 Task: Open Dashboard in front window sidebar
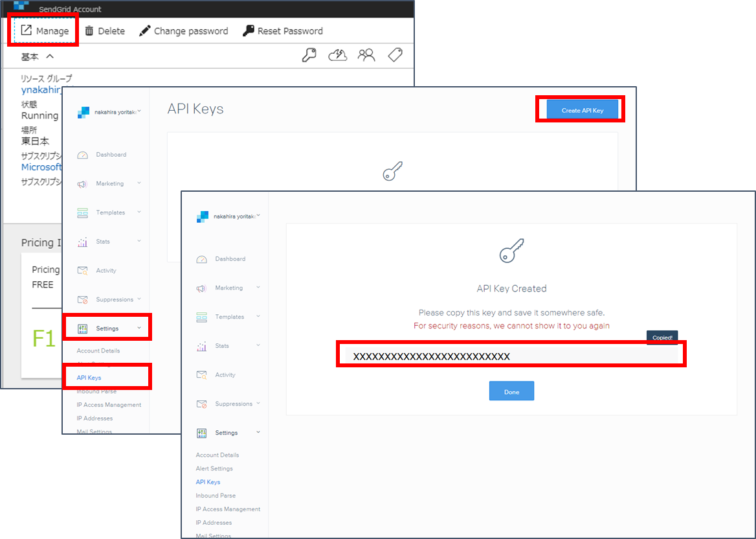click(230, 258)
